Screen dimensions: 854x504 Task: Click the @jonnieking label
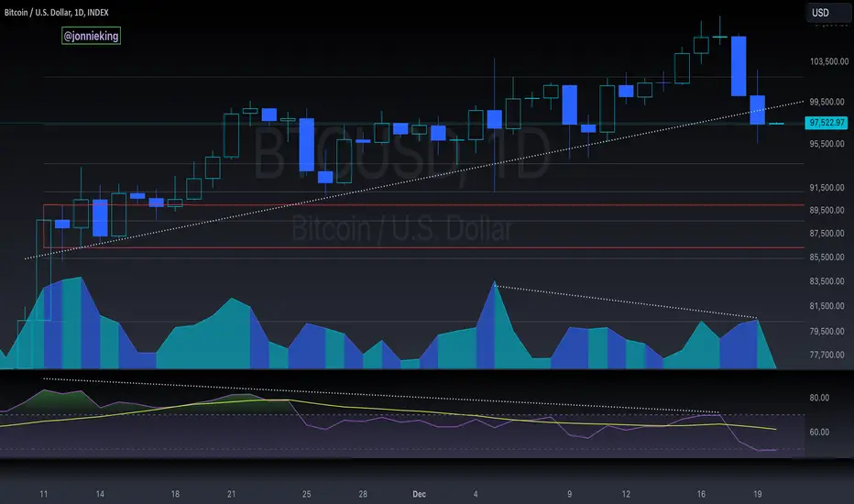pos(91,36)
